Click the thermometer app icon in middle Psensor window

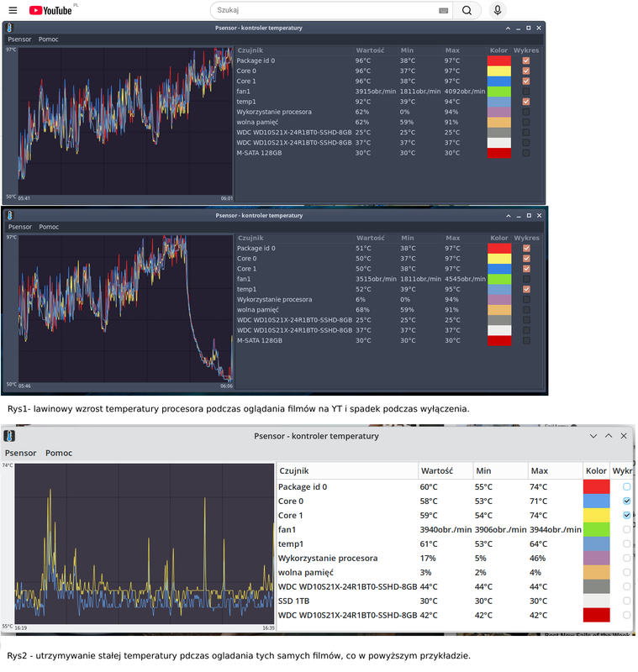click(10, 216)
